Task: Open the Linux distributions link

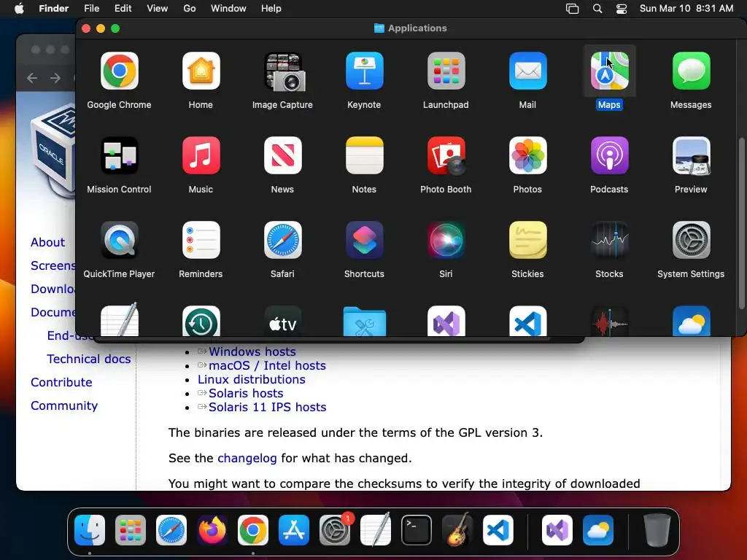Action: coord(252,379)
